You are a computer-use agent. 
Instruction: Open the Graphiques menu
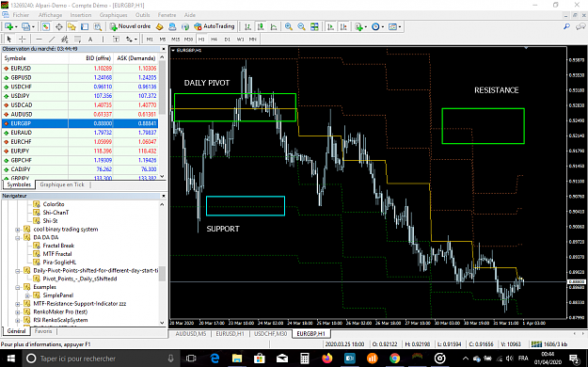113,15
